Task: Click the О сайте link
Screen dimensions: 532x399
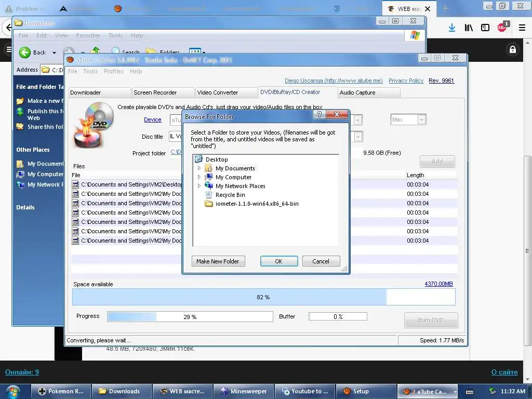Action: [x=504, y=372]
